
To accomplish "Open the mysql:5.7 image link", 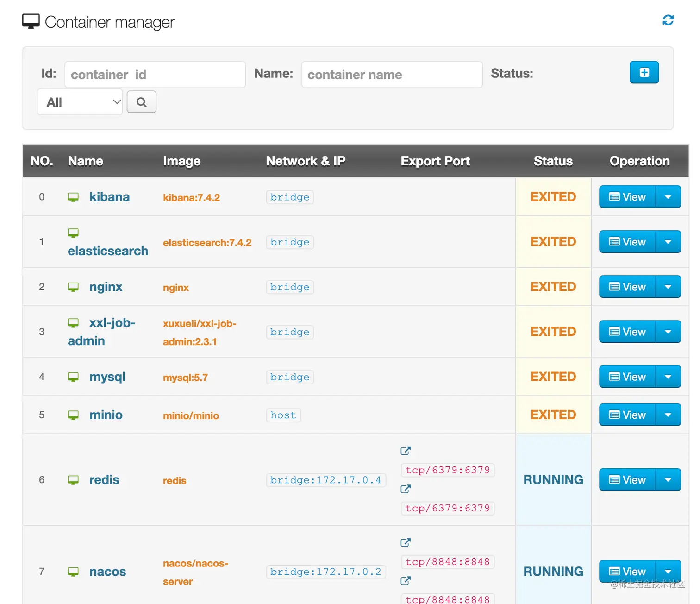I will pos(185,377).
